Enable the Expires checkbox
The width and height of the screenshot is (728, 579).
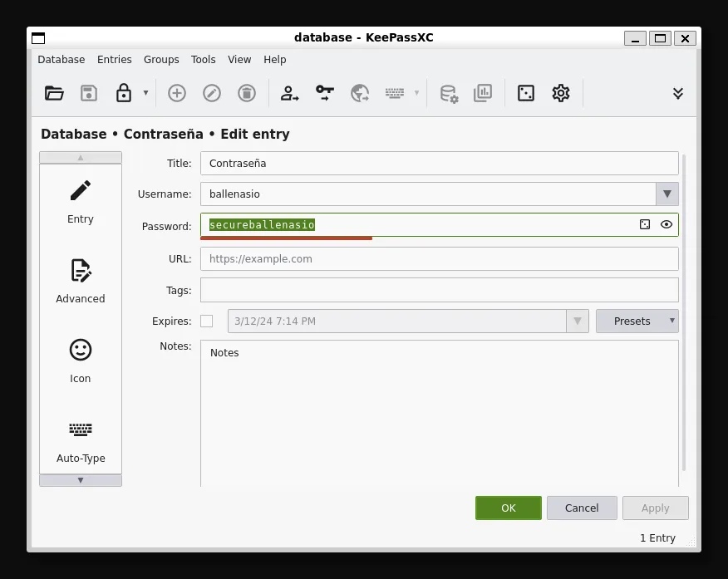point(207,321)
